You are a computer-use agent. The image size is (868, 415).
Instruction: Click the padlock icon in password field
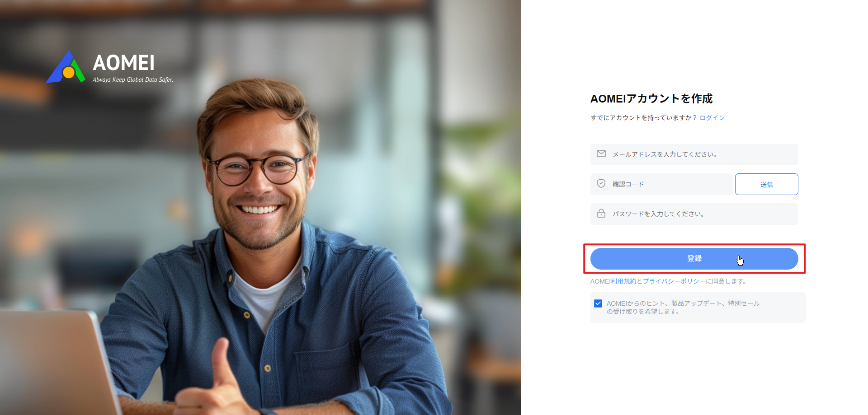point(601,214)
